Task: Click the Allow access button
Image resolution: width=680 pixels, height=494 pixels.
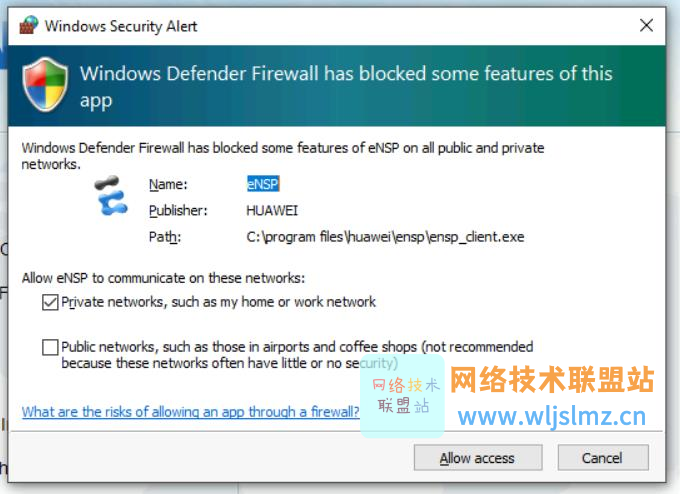Action: coord(478,458)
